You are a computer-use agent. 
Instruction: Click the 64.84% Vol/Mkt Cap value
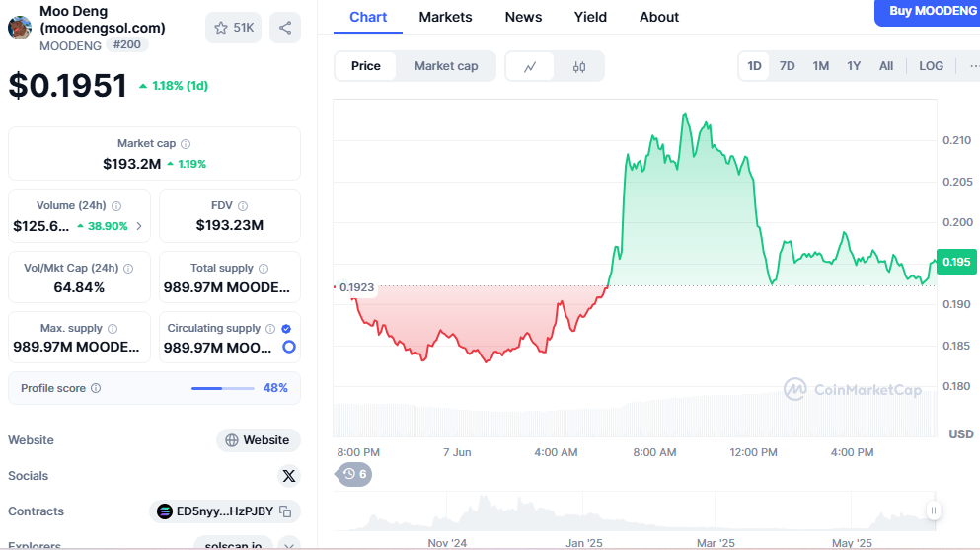79,287
